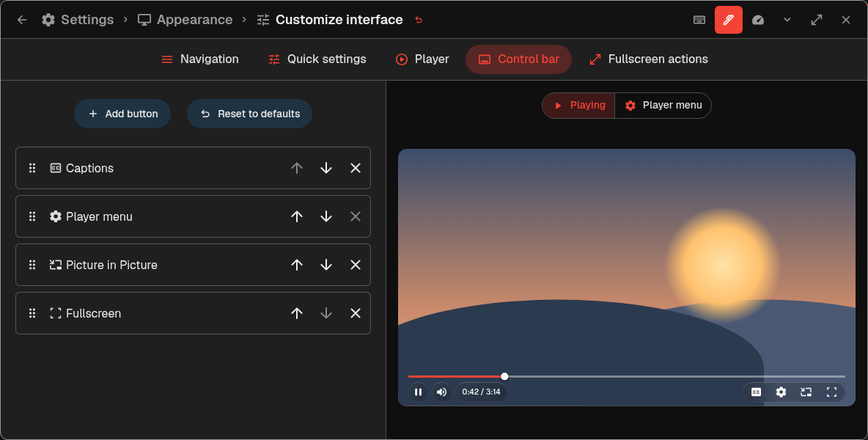Click the Picture in Picture row label
Image resolution: width=868 pixels, height=440 pixels.
click(x=112, y=265)
